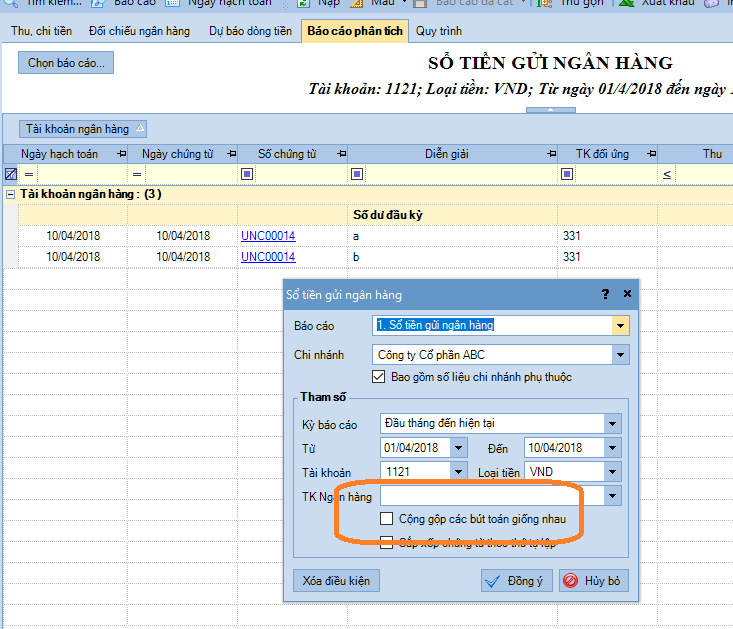Collapse the Tài khoản ngân hàng group
Viewport: 733px width, 629px height.
10,194
